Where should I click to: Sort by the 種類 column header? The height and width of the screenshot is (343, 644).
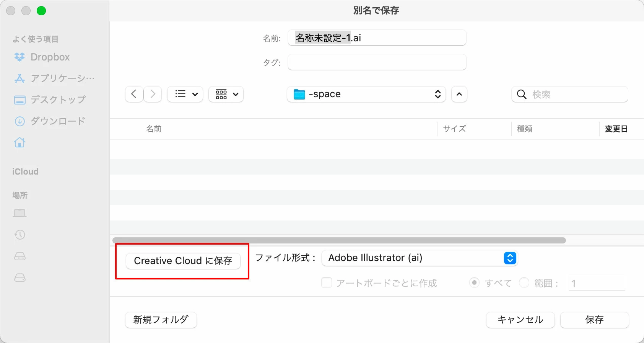525,129
